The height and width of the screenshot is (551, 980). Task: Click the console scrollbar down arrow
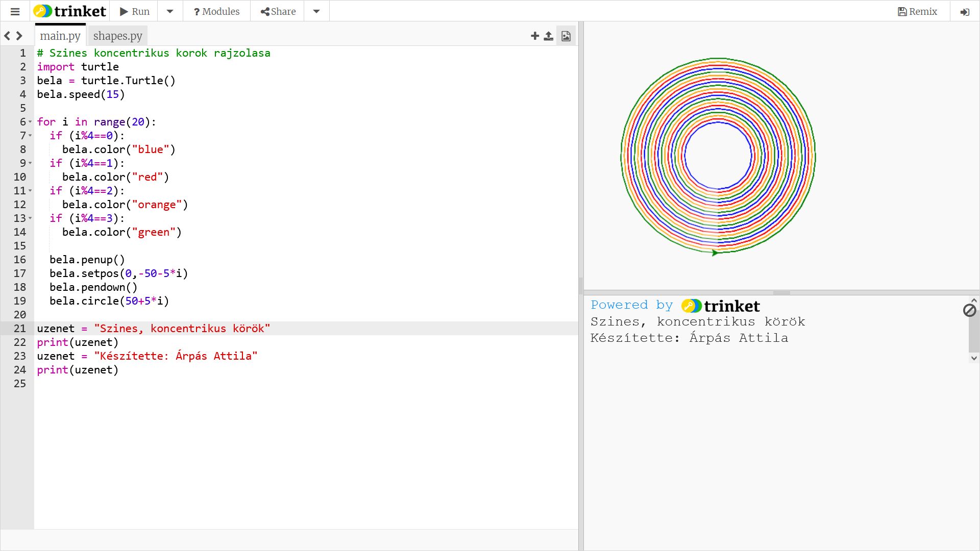point(973,358)
